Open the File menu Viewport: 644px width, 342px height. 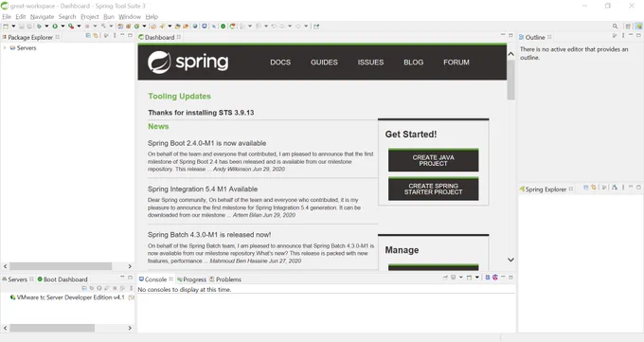click(x=7, y=17)
